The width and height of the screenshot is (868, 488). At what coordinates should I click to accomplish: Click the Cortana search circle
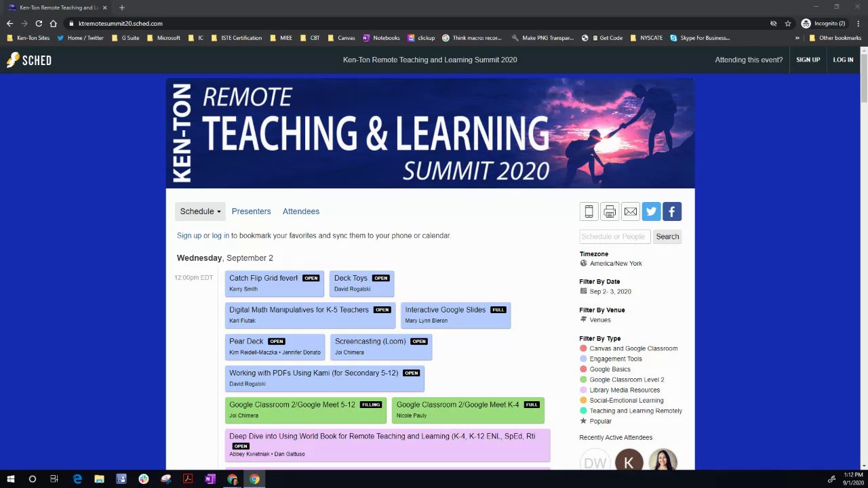pos(32,479)
